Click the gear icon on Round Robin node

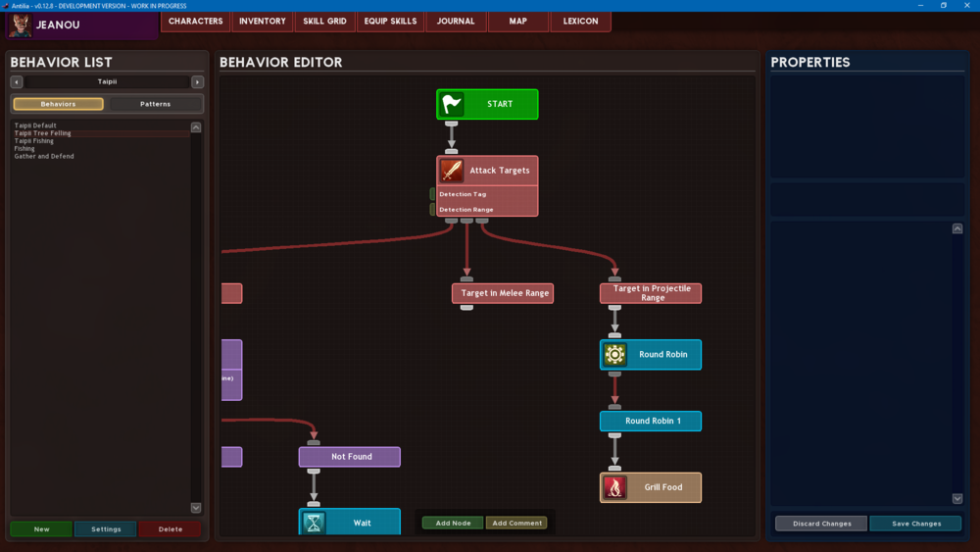[615, 355]
